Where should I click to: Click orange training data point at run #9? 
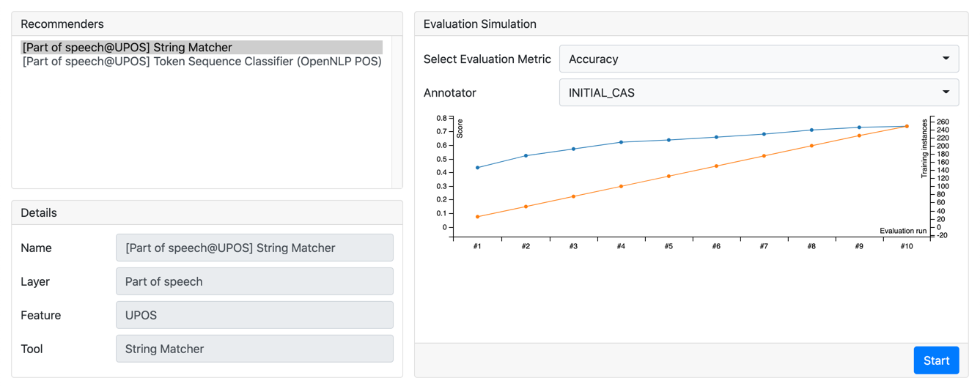859,136
